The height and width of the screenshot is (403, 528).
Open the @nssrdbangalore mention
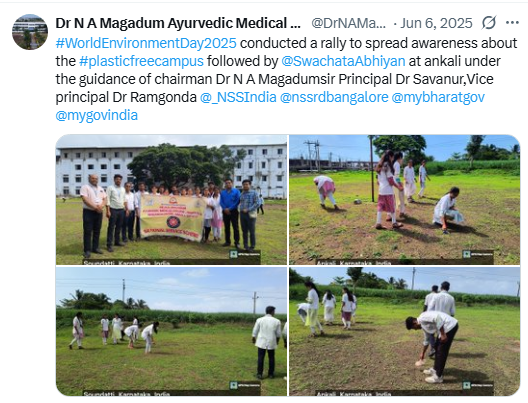click(x=334, y=97)
